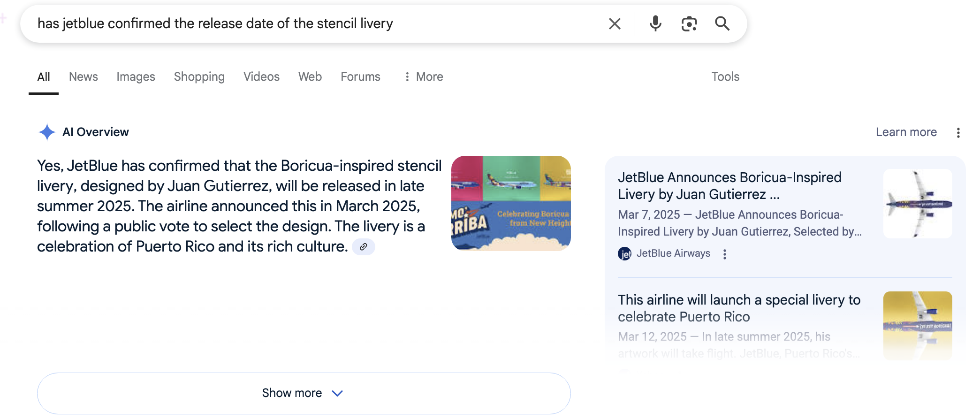Open the More search filters dropdown
The image size is (980, 420).
click(424, 76)
